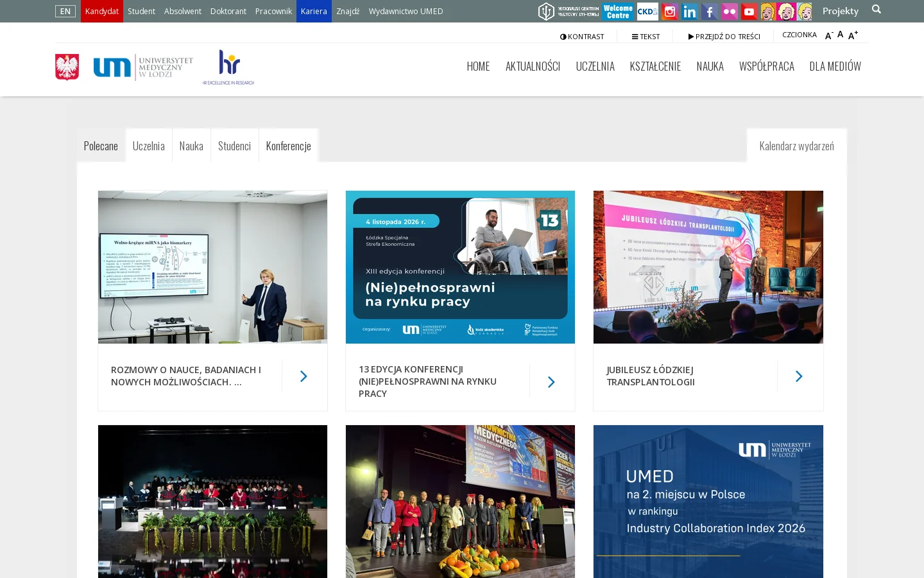Open the Industry Collaboration Index 2026 banner
Image resolution: width=924 pixels, height=578 pixels.
pos(708,502)
